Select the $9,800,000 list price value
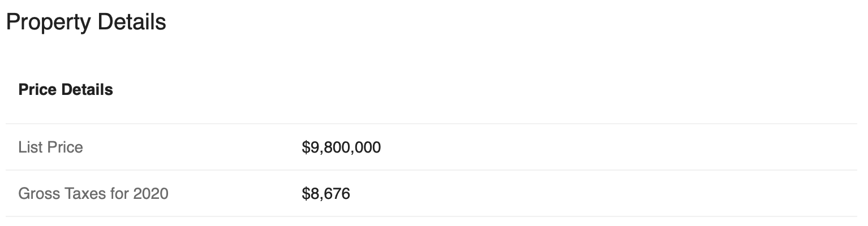This screenshot has height=226, width=868. pyautogui.click(x=341, y=148)
